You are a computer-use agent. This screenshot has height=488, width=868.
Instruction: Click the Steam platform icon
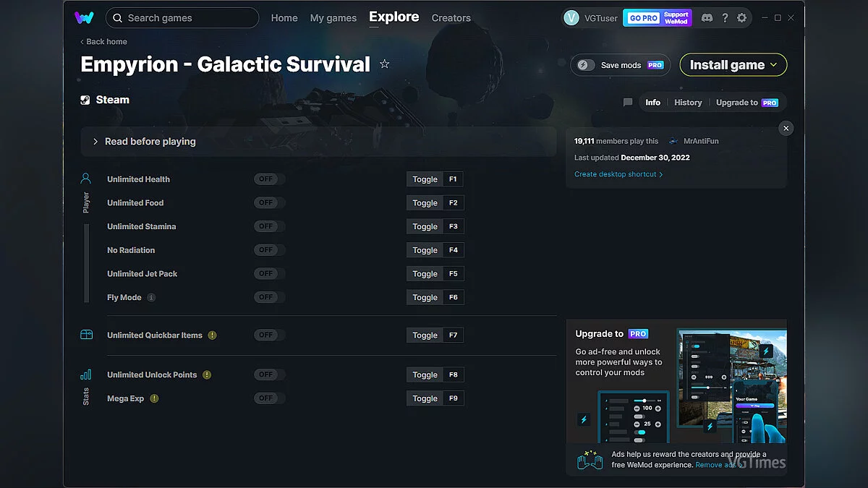coord(85,100)
